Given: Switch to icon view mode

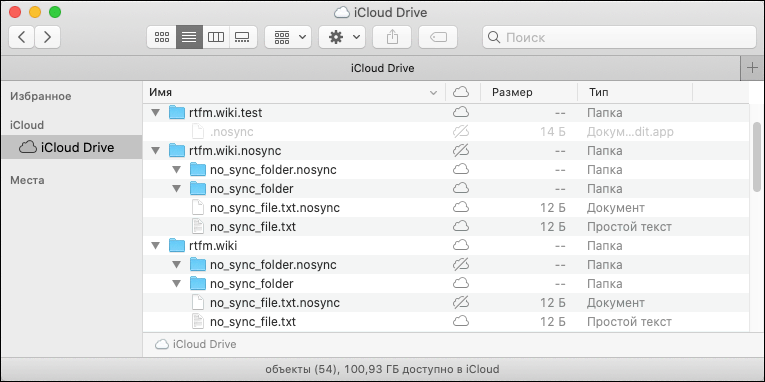Looking at the screenshot, I should point(161,37).
